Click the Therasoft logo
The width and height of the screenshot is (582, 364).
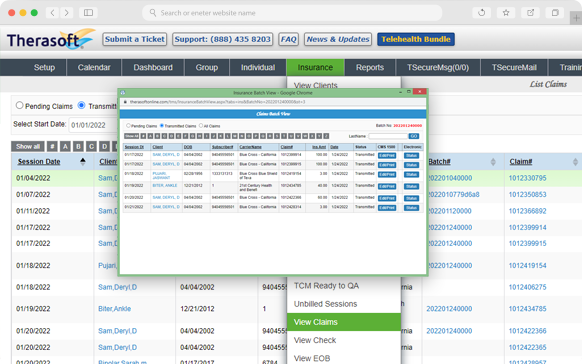click(50, 39)
